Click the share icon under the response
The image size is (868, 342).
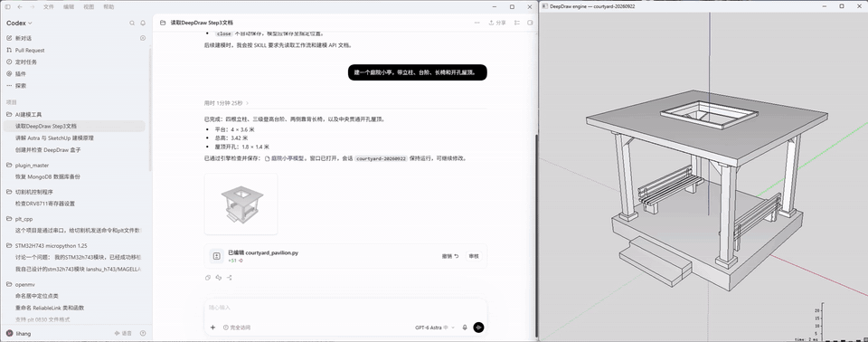click(x=229, y=278)
